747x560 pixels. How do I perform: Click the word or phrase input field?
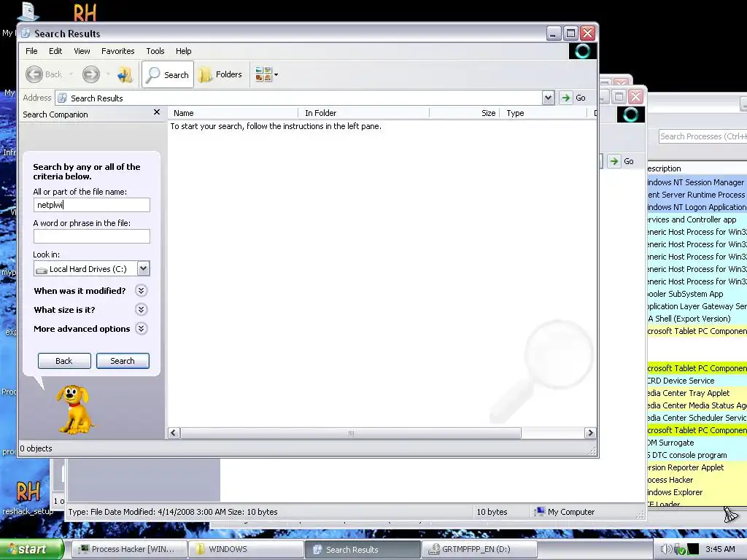pos(91,236)
